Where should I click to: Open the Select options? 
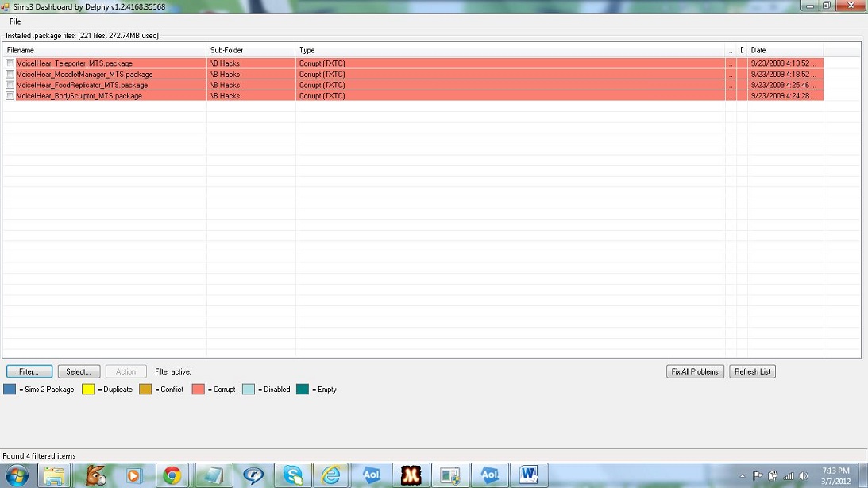[x=78, y=371]
